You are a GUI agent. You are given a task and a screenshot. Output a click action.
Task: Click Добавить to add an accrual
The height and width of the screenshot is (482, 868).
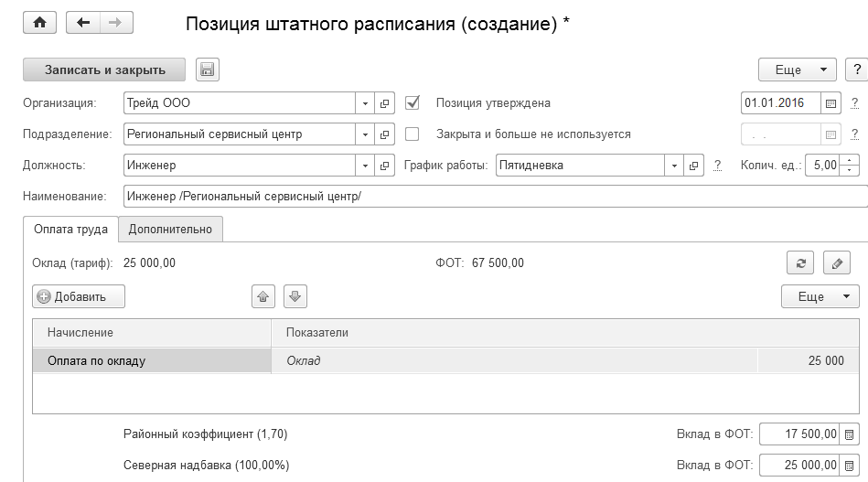click(79, 296)
